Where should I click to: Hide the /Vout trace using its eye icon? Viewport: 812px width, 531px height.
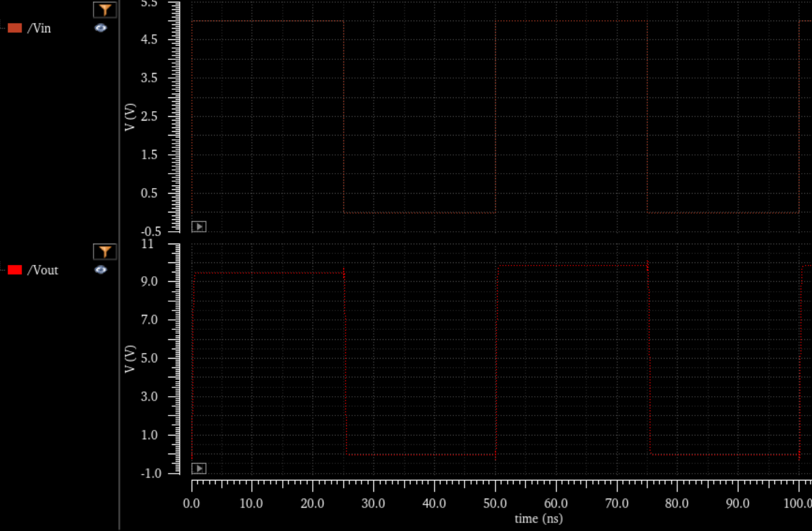(x=101, y=270)
